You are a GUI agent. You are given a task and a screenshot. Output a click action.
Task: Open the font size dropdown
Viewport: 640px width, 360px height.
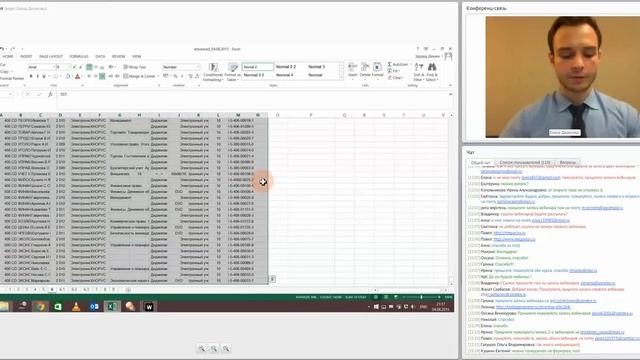coord(69,67)
